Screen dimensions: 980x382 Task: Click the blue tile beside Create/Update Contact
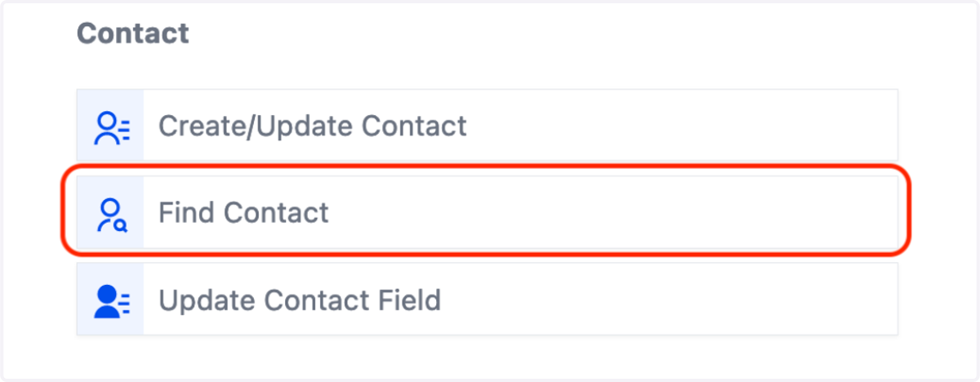coord(110,125)
